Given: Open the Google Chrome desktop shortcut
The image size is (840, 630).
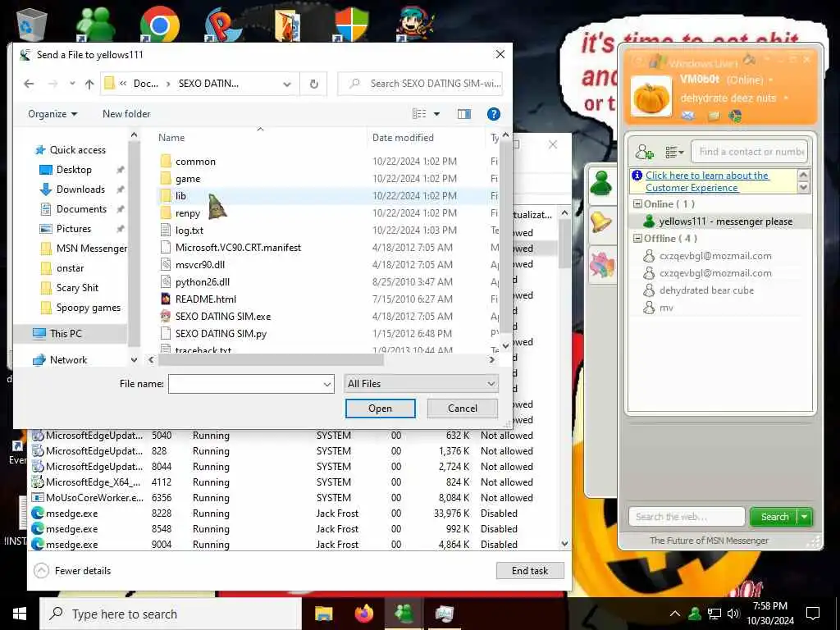Looking at the screenshot, I should tap(159, 24).
